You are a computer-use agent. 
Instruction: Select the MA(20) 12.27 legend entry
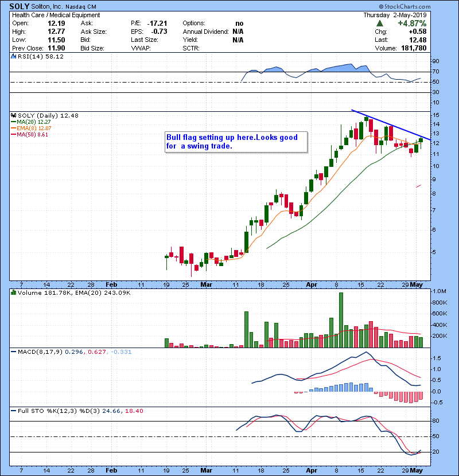coord(31,122)
